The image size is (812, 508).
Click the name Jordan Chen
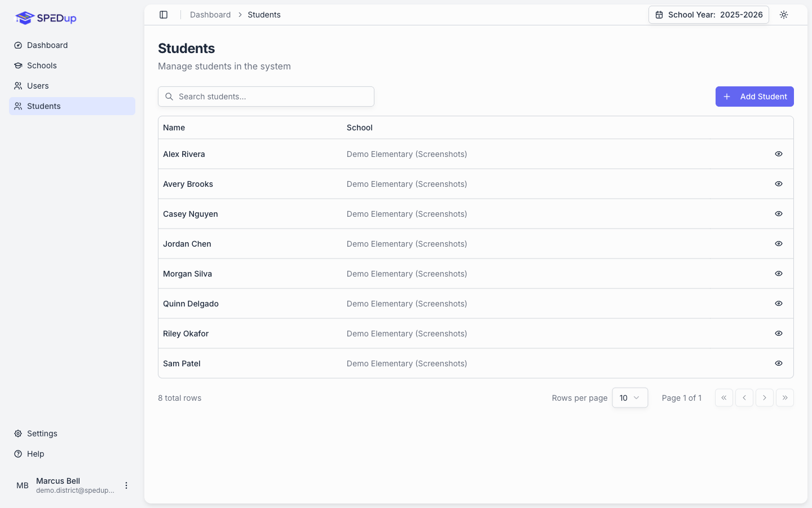187,244
